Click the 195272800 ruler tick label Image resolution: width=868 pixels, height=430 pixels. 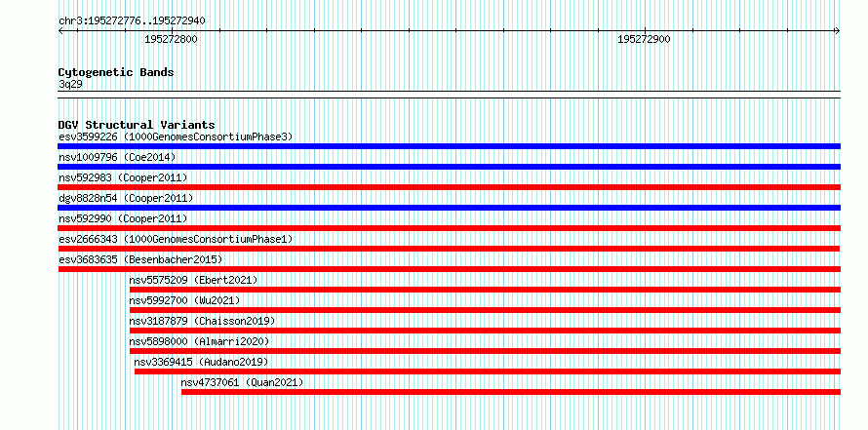(x=171, y=39)
